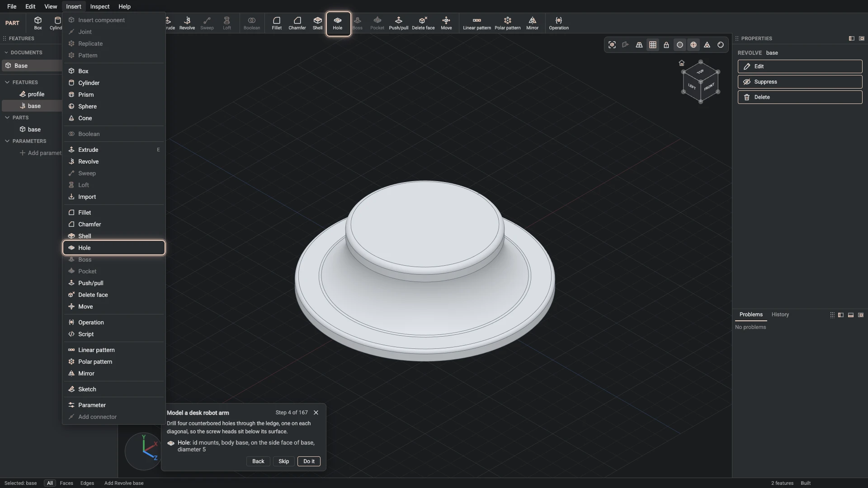Toggle the lock icon in viewport toolbar
The width and height of the screenshot is (868, 488).
(x=666, y=45)
